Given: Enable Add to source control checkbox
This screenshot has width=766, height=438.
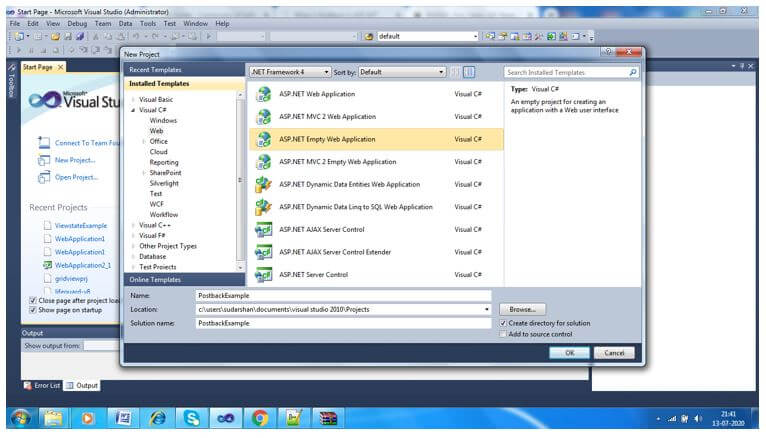Looking at the screenshot, I should [503, 334].
